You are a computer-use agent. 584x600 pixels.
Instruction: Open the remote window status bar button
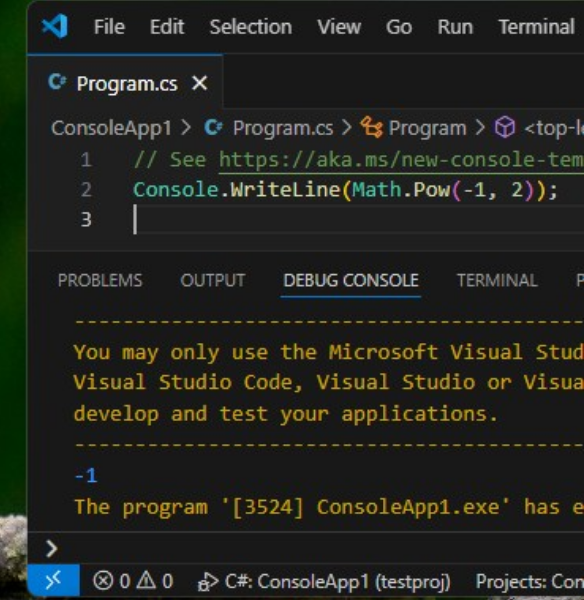point(54,581)
